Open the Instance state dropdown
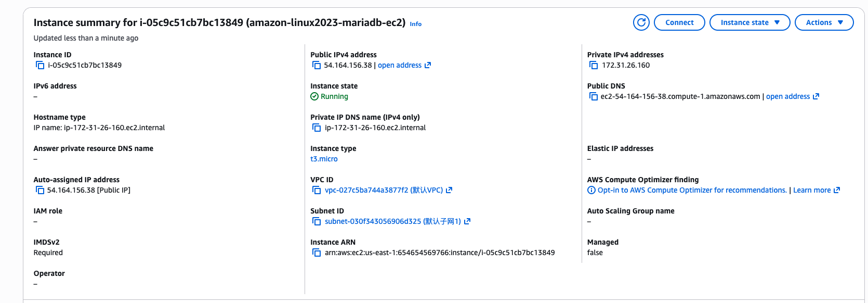868x303 pixels. tap(749, 22)
